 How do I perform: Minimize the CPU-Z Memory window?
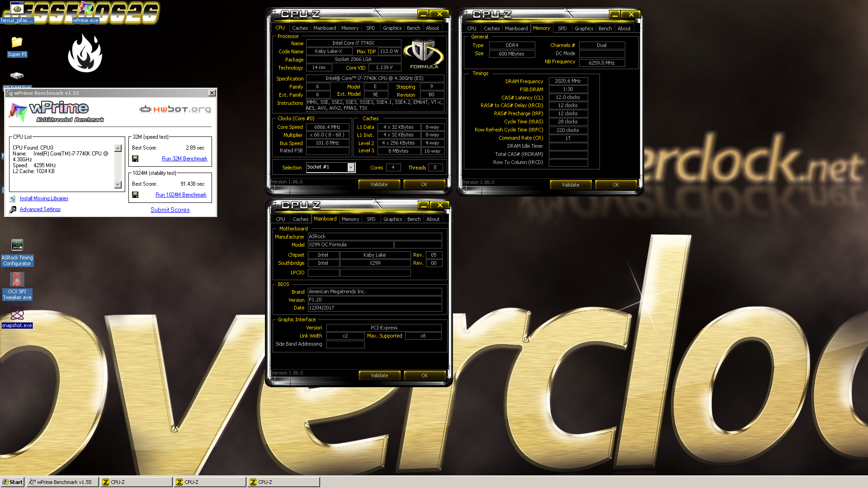(615, 15)
